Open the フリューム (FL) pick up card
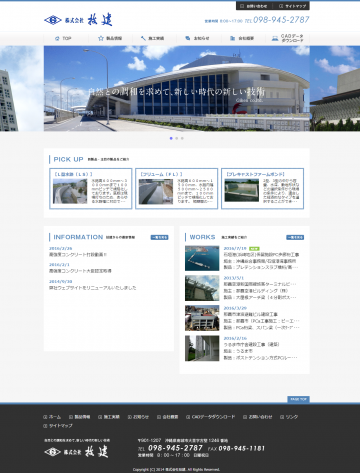Image resolution: width=360 pixels, height=473 pixels. tap(177, 189)
